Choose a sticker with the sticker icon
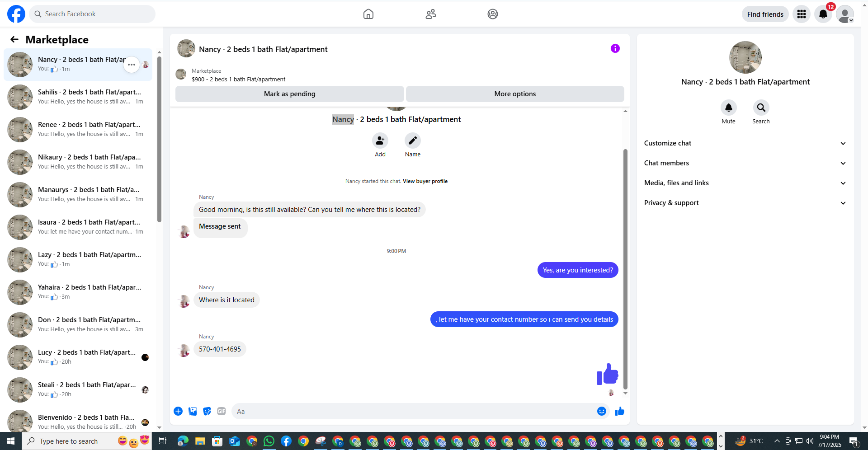The height and width of the screenshot is (450, 868). [207, 411]
